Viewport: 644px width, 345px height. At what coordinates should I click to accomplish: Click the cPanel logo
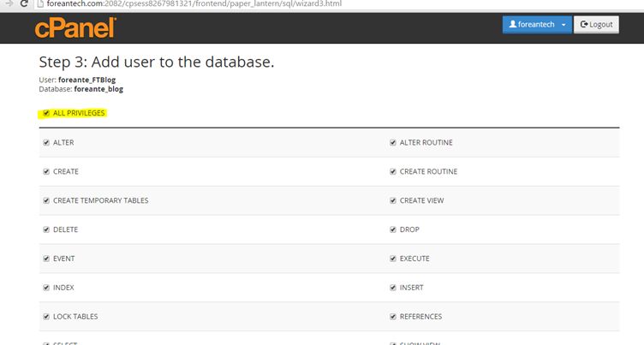click(x=75, y=27)
